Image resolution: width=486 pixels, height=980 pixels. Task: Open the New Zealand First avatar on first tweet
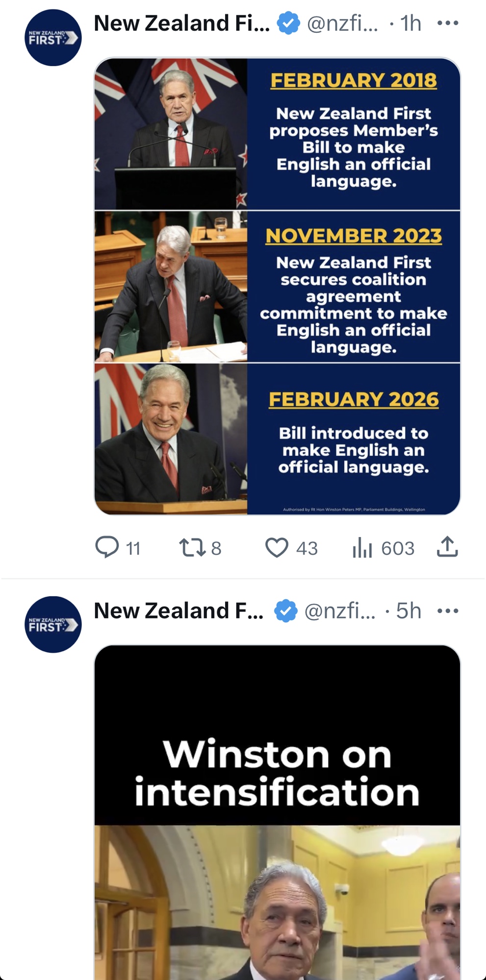coord(53,38)
